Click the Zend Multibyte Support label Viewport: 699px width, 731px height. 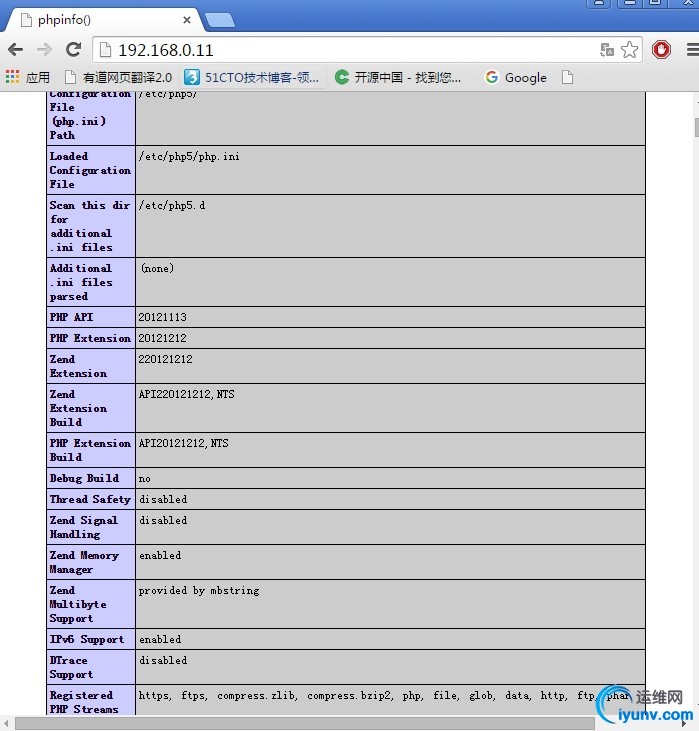point(78,604)
